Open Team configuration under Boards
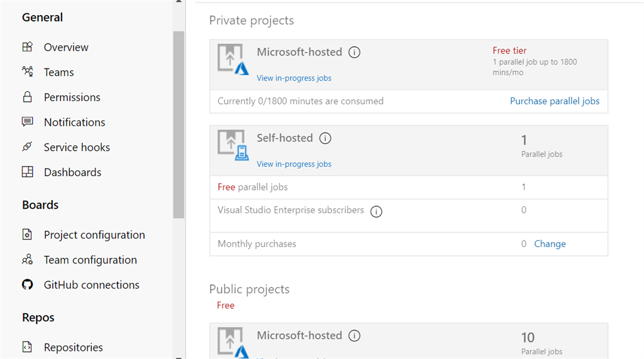This screenshot has height=359, width=644. [91, 260]
